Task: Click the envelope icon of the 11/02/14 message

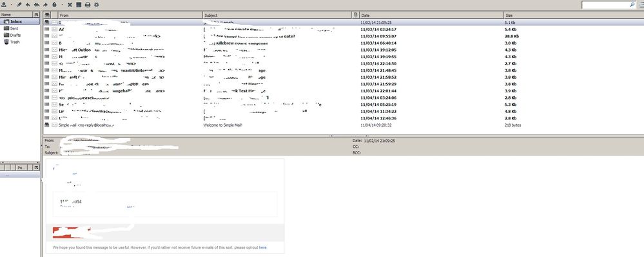Action: pyautogui.click(x=55, y=22)
